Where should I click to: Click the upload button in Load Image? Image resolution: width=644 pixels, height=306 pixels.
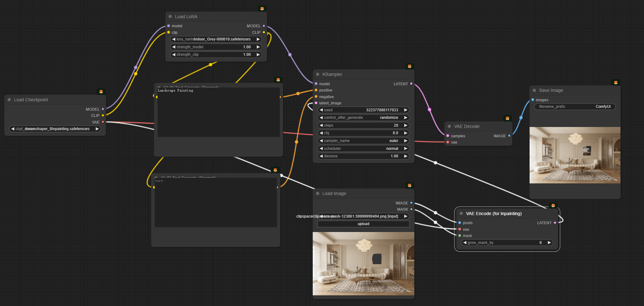363,224
